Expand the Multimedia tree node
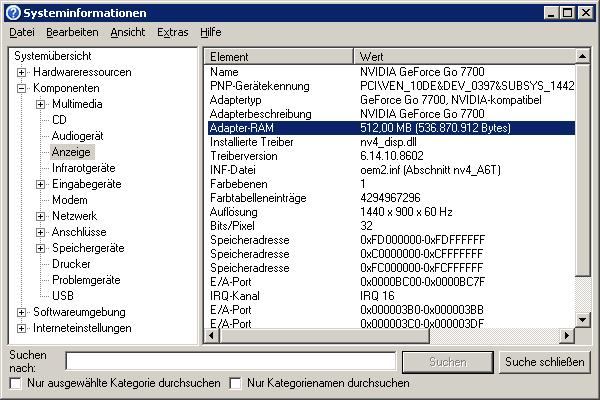The height and width of the screenshot is (400, 600). tap(41, 104)
